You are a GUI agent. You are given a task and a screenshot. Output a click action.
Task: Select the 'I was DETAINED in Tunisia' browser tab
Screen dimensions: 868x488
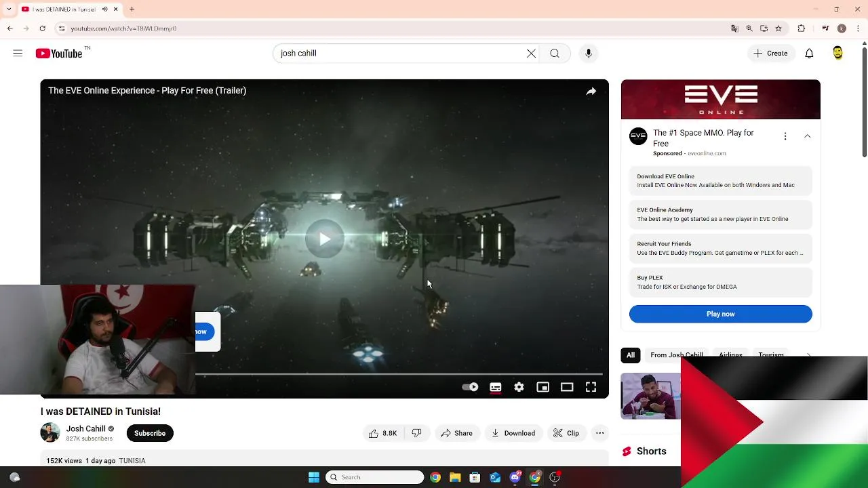(x=70, y=9)
